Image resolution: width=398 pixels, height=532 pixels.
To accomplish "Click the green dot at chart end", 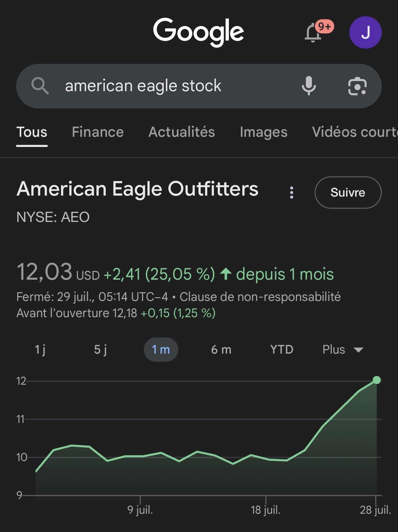I will coord(377,380).
